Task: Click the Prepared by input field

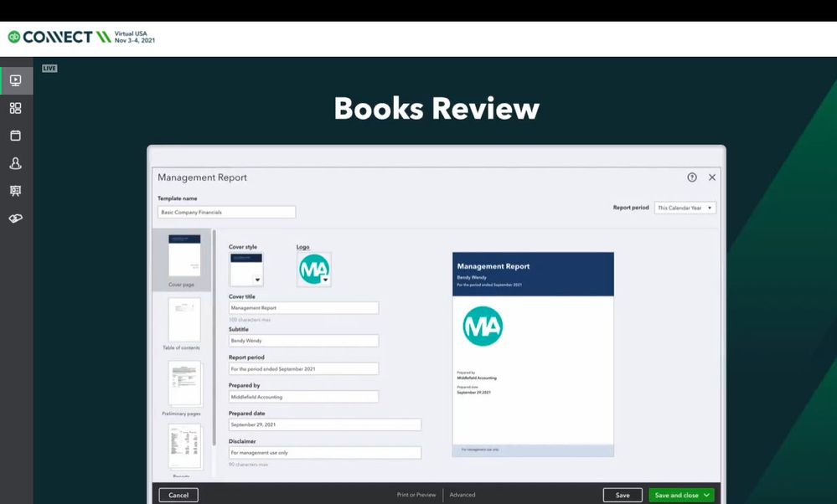Action: pyautogui.click(x=304, y=397)
